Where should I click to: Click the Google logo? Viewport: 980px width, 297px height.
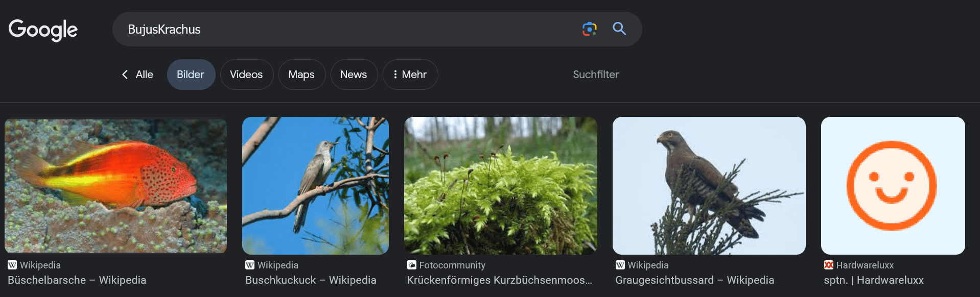coord(43,30)
